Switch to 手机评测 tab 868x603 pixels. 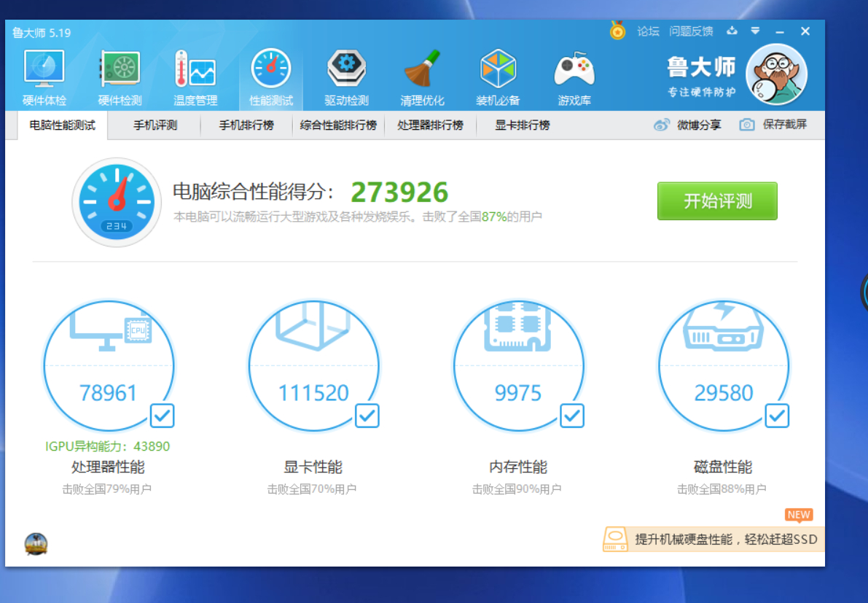[155, 125]
